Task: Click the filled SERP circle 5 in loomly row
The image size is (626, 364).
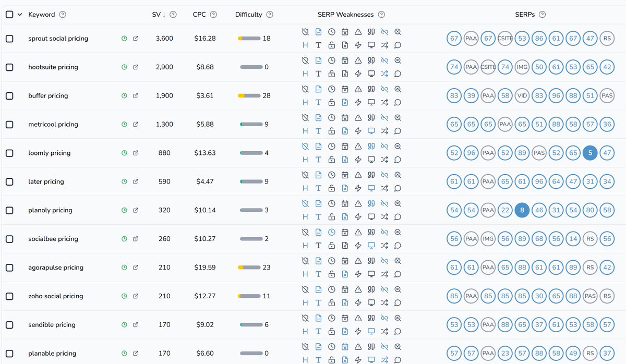Action: (590, 153)
